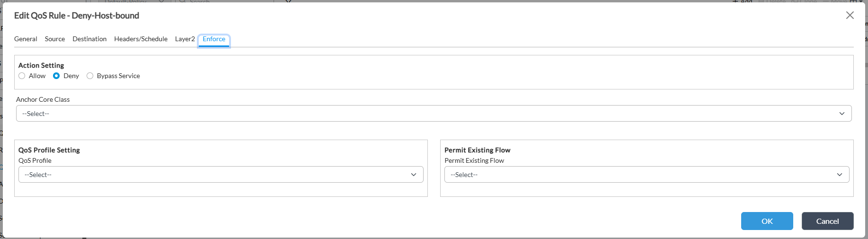Go to the Headers/Schedule tab
This screenshot has height=239, width=868.
tap(141, 39)
